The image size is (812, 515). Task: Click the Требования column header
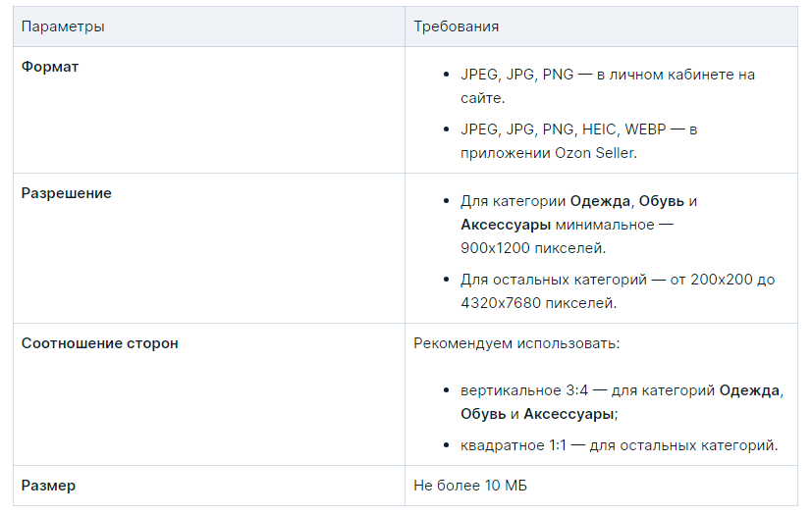click(x=456, y=26)
